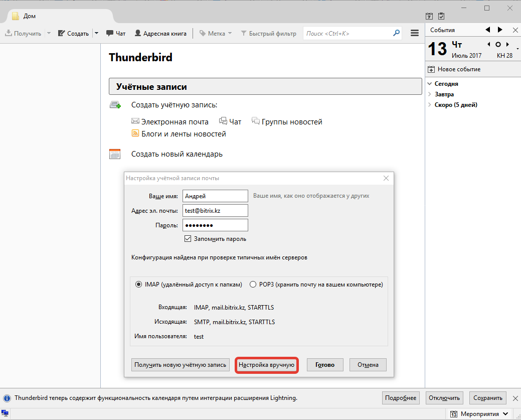Click the Чат account creation link

click(230, 122)
